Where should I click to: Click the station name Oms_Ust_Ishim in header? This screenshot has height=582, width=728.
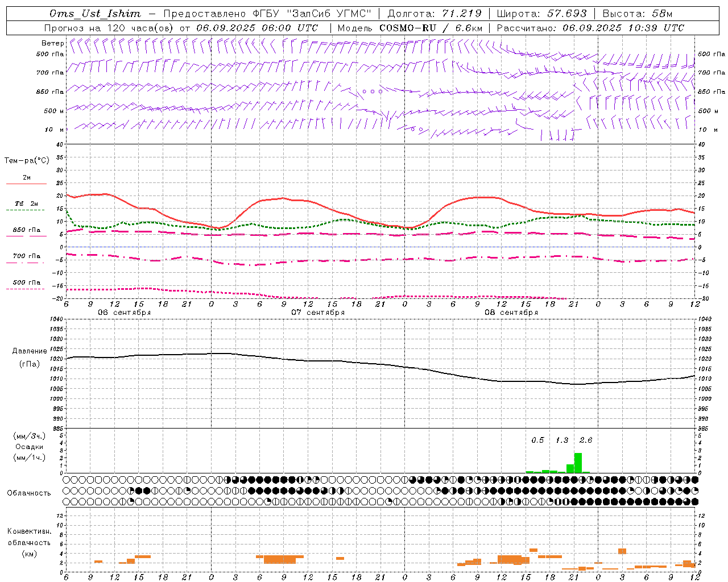pos(95,14)
